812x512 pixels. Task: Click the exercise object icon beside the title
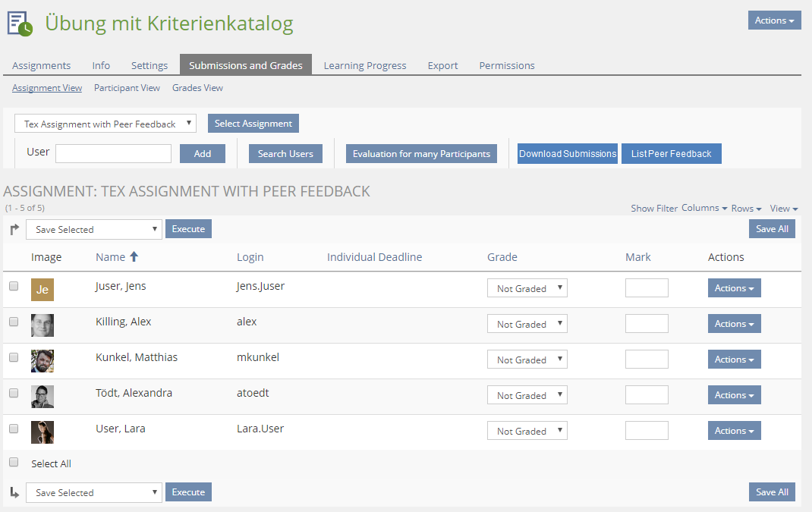[20, 24]
